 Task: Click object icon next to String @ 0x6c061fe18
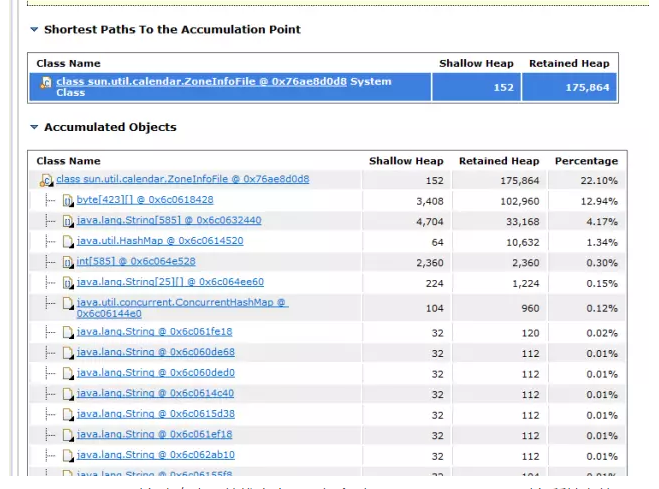coord(68,332)
